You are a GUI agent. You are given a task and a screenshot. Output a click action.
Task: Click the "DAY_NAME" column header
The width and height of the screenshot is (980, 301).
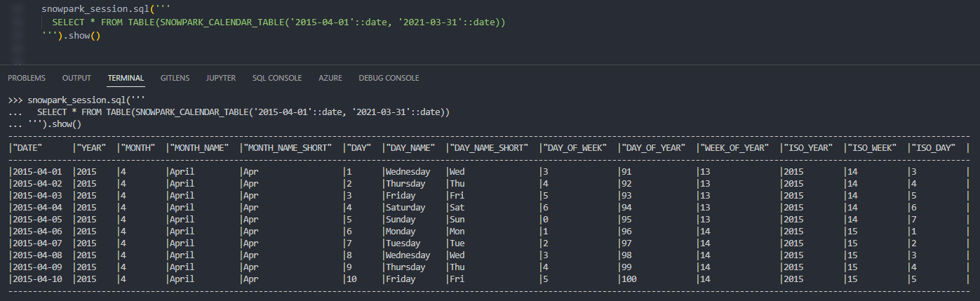(410, 147)
